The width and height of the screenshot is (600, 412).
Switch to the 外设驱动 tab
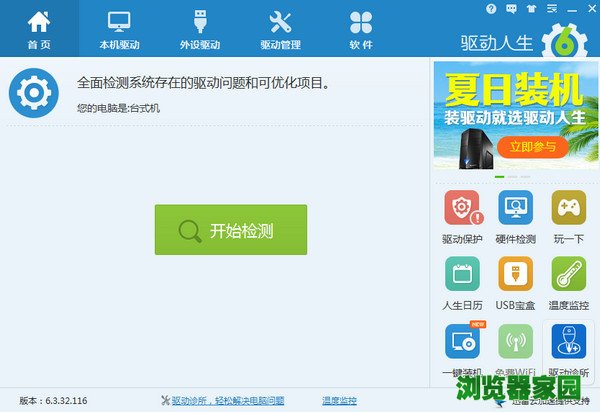(x=199, y=30)
